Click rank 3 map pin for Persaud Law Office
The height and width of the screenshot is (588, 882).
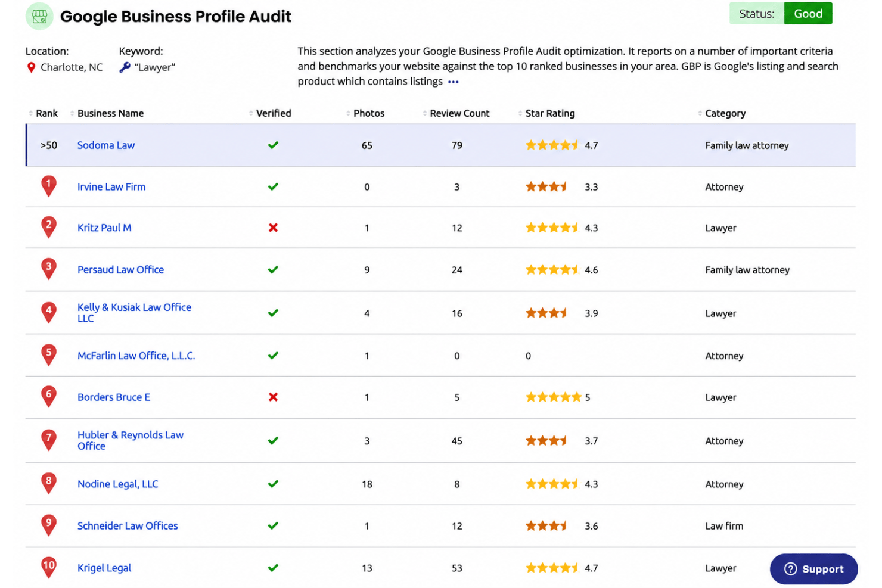pos(49,269)
